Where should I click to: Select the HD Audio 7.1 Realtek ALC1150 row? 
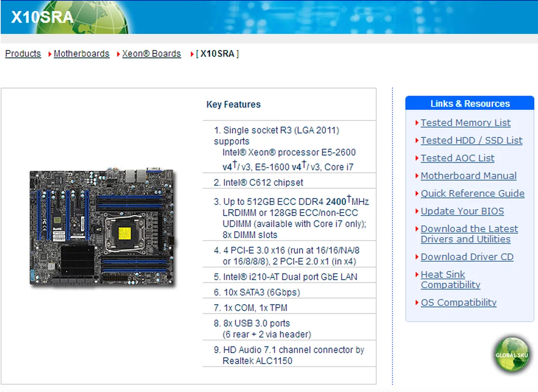click(289, 355)
